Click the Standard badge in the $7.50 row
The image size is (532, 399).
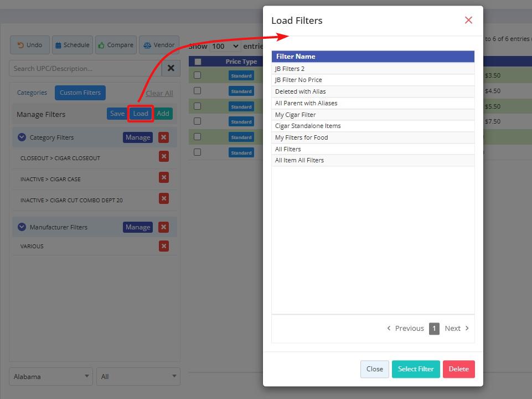241,121
